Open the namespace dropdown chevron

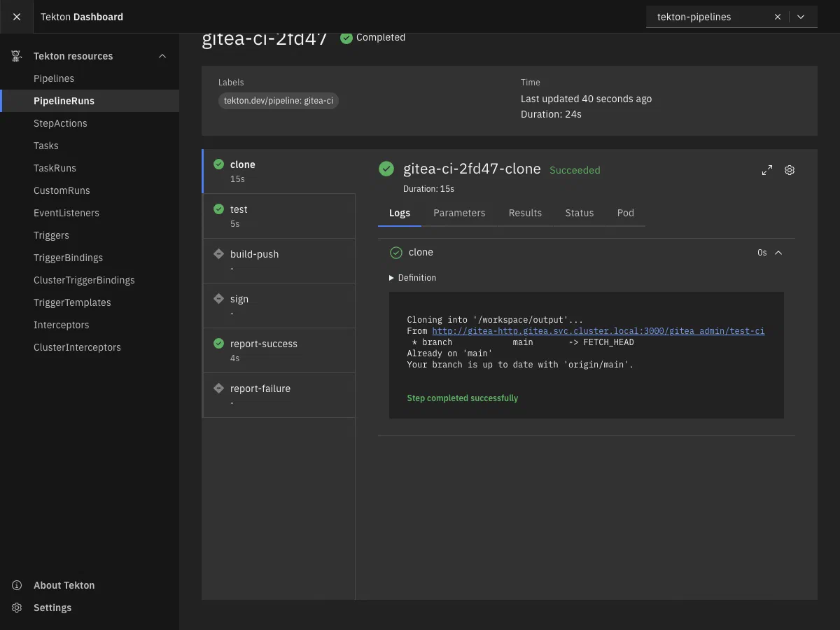click(801, 17)
